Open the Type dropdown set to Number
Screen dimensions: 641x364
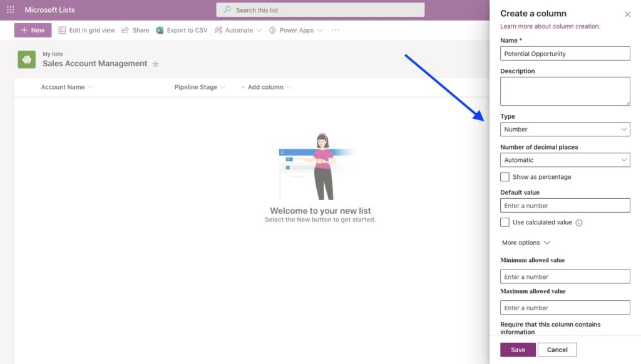(565, 129)
